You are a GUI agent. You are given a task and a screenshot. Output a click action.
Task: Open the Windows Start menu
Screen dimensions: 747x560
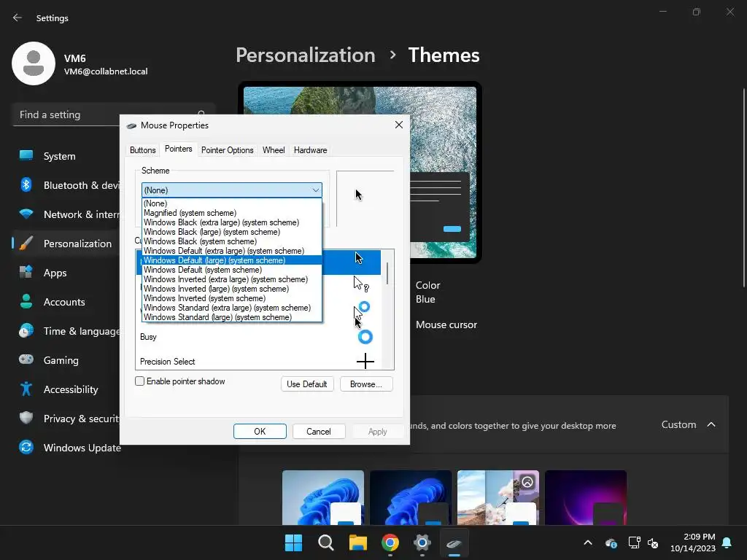click(293, 542)
